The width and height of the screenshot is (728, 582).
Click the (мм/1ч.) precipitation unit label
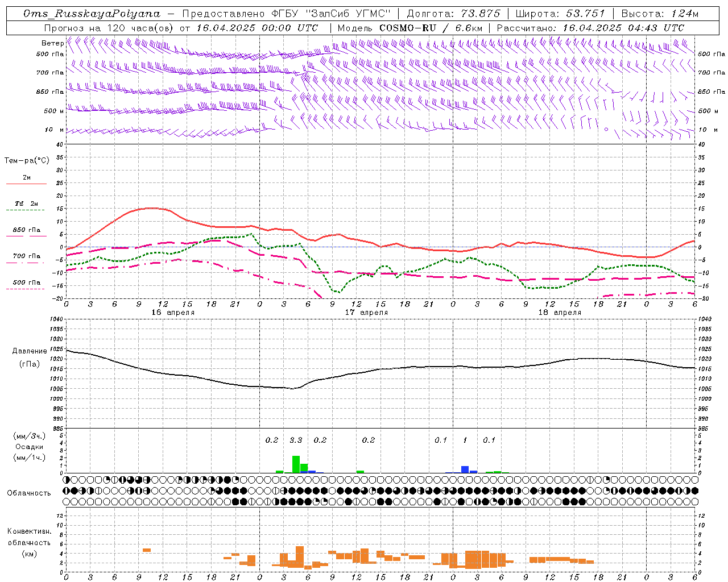pyautogui.click(x=30, y=458)
